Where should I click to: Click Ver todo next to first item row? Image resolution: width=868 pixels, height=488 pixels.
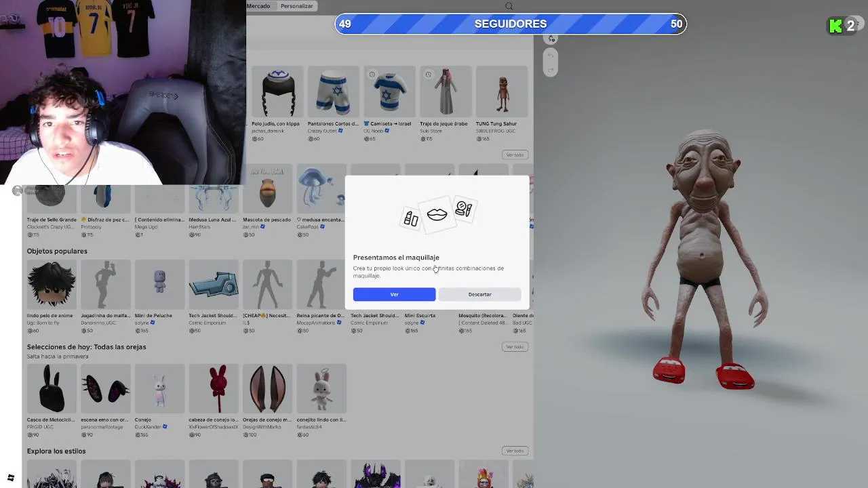pyautogui.click(x=515, y=155)
